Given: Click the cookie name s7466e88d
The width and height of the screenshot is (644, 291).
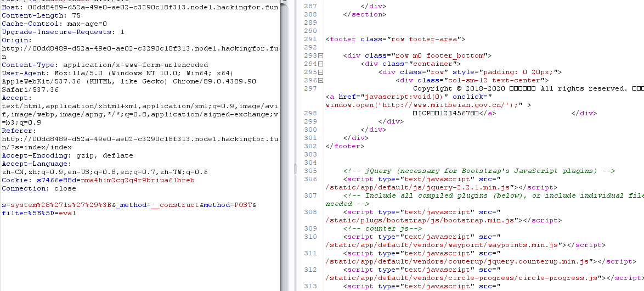Looking at the screenshot, I should tap(57, 180).
